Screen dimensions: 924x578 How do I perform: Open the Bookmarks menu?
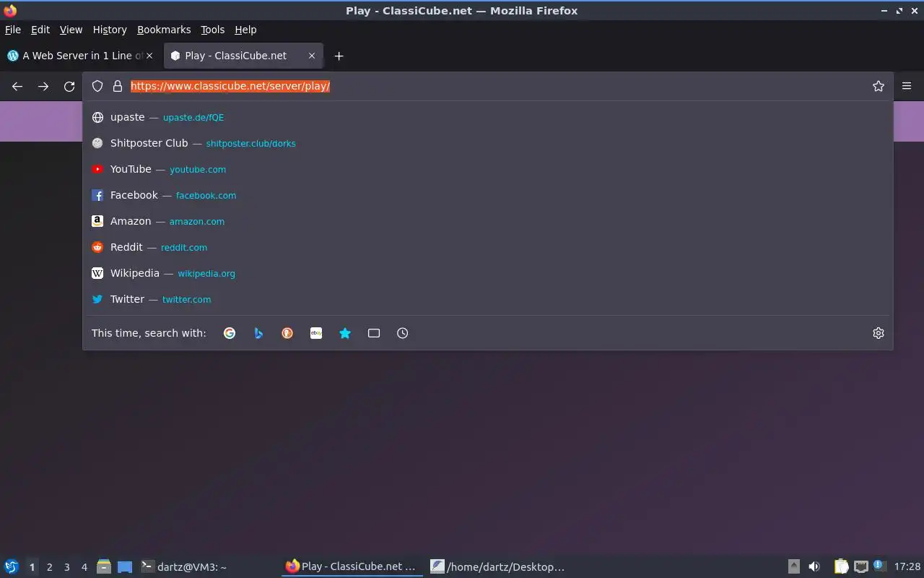click(164, 30)
